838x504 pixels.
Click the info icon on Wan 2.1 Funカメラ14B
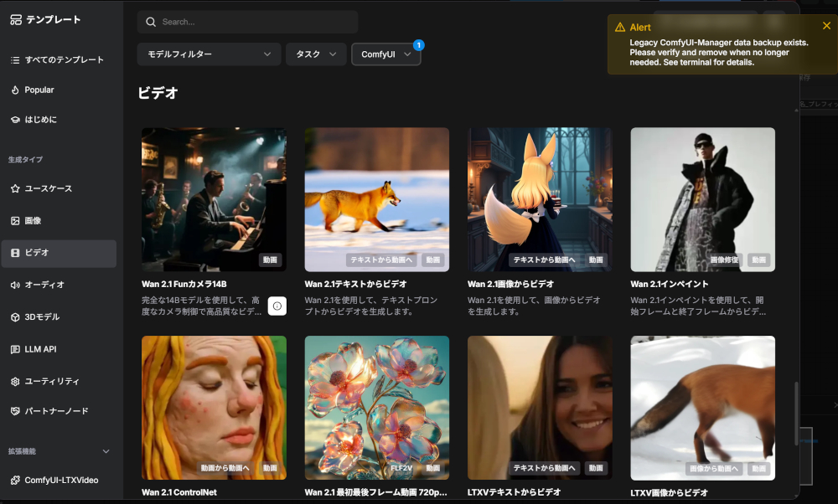pyautogui.click(x=277, y=306)
